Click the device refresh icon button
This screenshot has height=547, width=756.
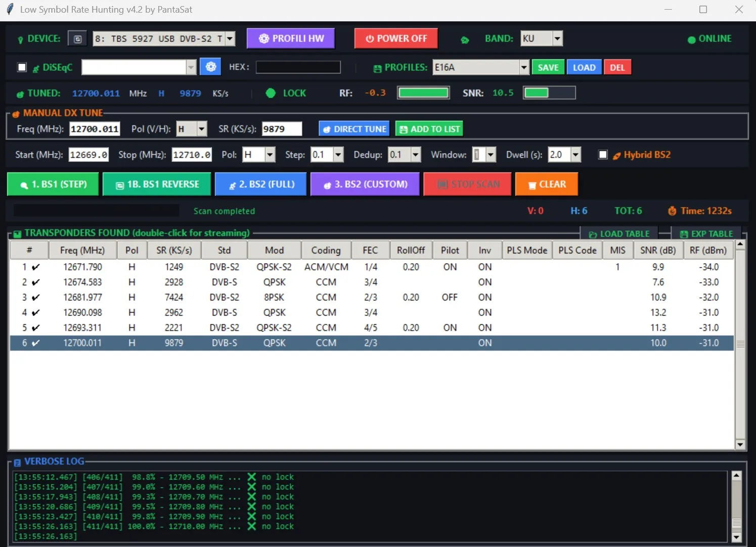point(77,39)
